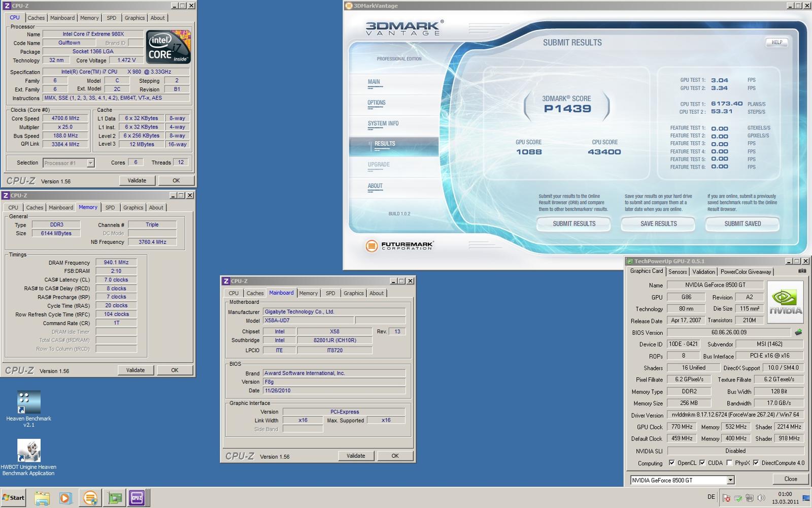Click the DE language indicator in taskbar
This screenshot has height=508, width=812.
[711, 497]
